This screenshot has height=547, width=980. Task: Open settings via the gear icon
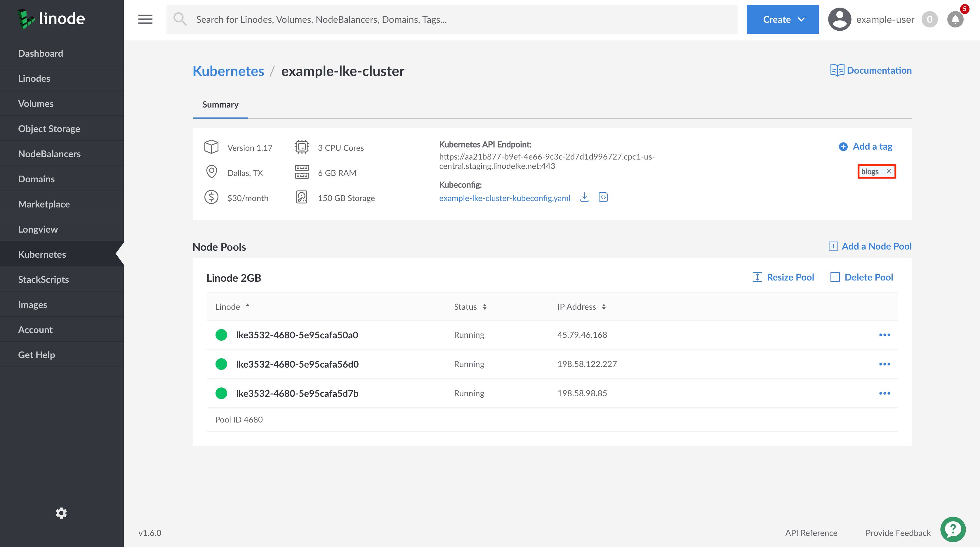click(61, 513)
